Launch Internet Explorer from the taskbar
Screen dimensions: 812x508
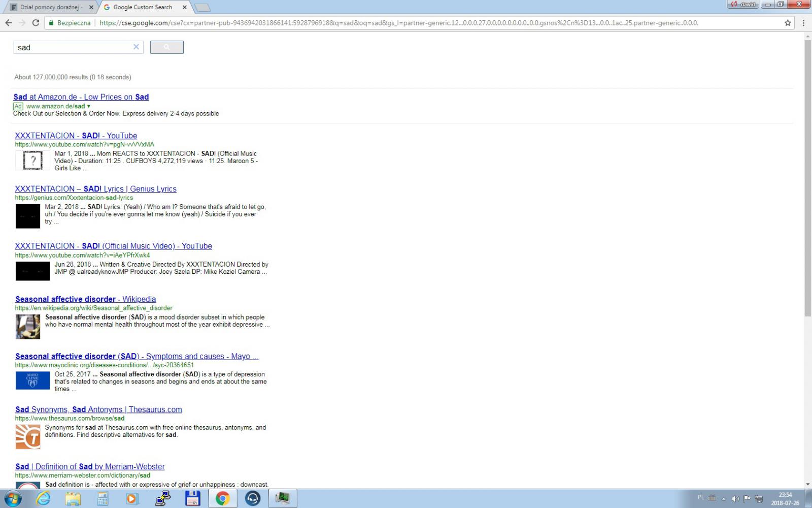(x=43, y=499)
